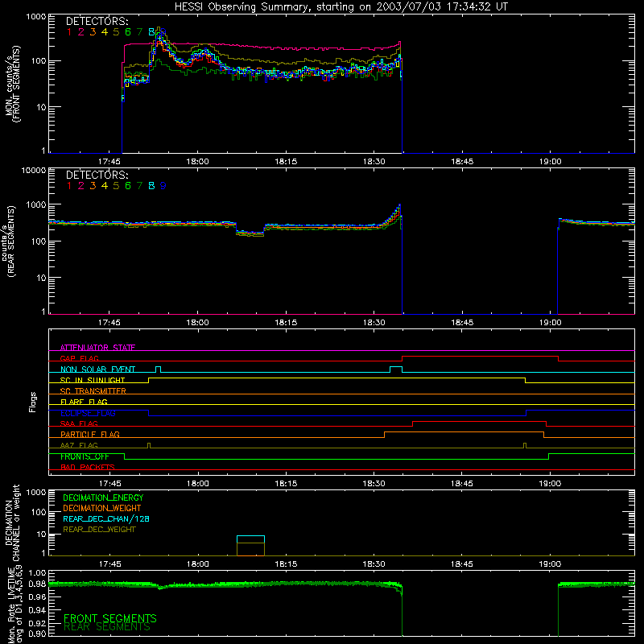This screenshot has height=644, width=644.
Task: Click the FLARE_FLAG label
Action: (84, 402)
